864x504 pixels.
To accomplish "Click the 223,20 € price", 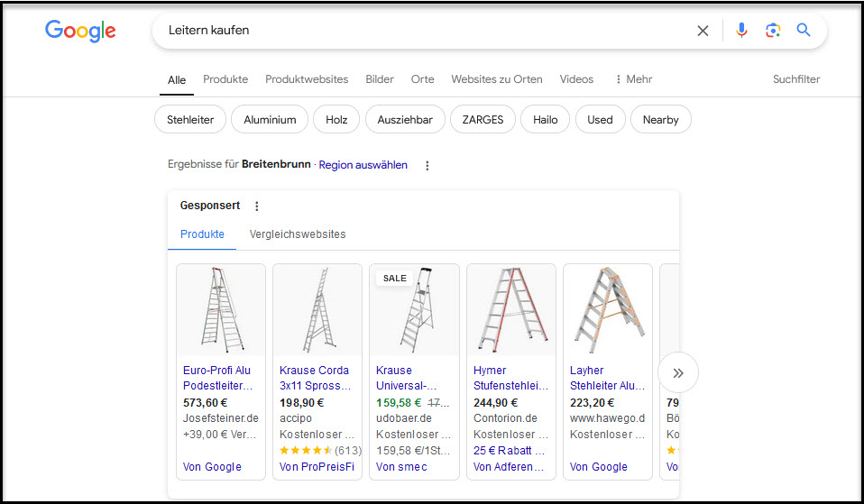I will [592, 403].
